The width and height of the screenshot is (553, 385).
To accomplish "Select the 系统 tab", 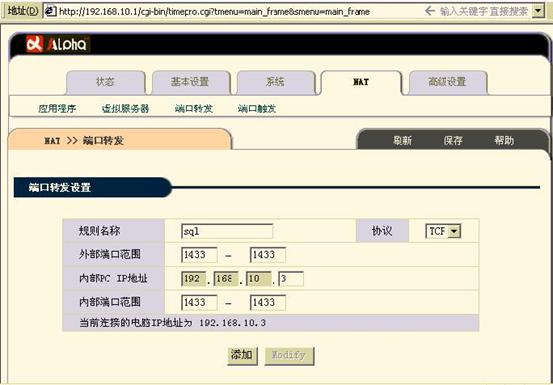I will tap(275, 82).
